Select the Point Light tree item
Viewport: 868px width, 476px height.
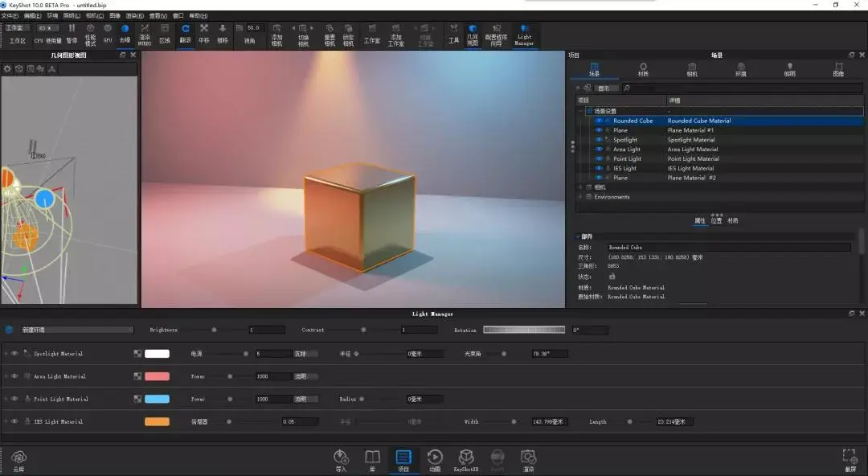tap(627, 158)
